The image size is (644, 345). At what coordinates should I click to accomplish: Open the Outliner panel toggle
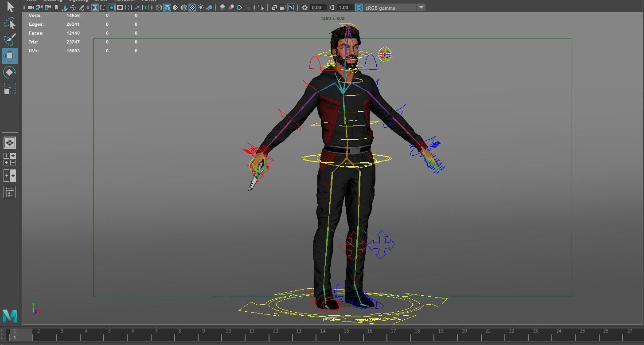tap(10, 192)
